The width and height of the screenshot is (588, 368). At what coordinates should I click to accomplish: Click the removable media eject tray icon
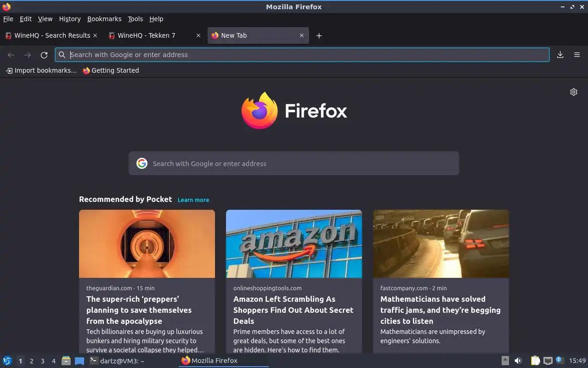coord(505,361)
